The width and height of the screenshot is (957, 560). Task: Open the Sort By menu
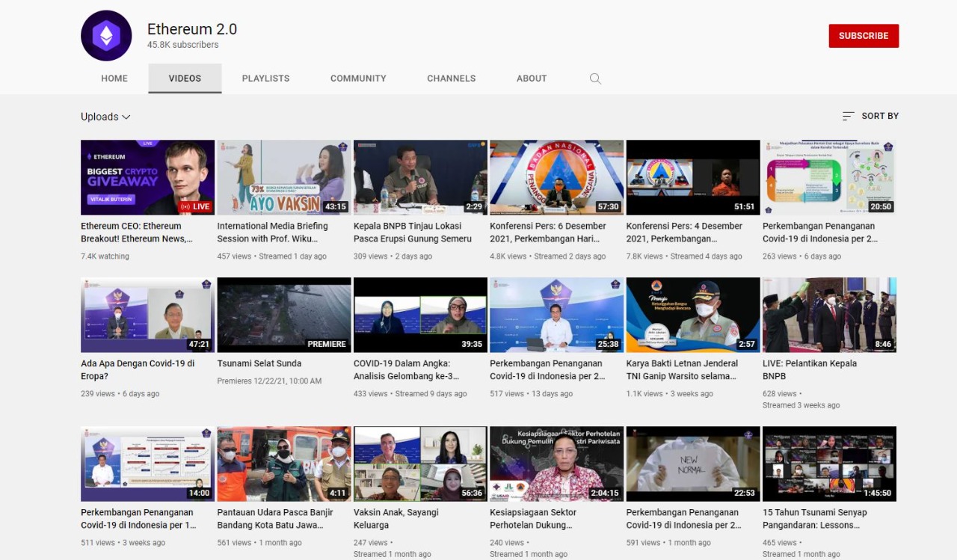[x=870, y=116]
